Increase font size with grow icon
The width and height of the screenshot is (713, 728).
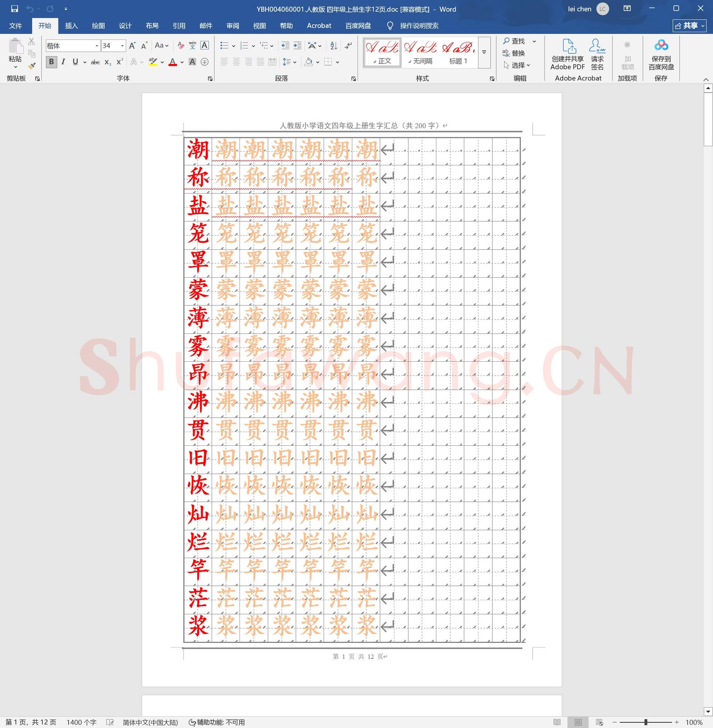coord(132,46)
